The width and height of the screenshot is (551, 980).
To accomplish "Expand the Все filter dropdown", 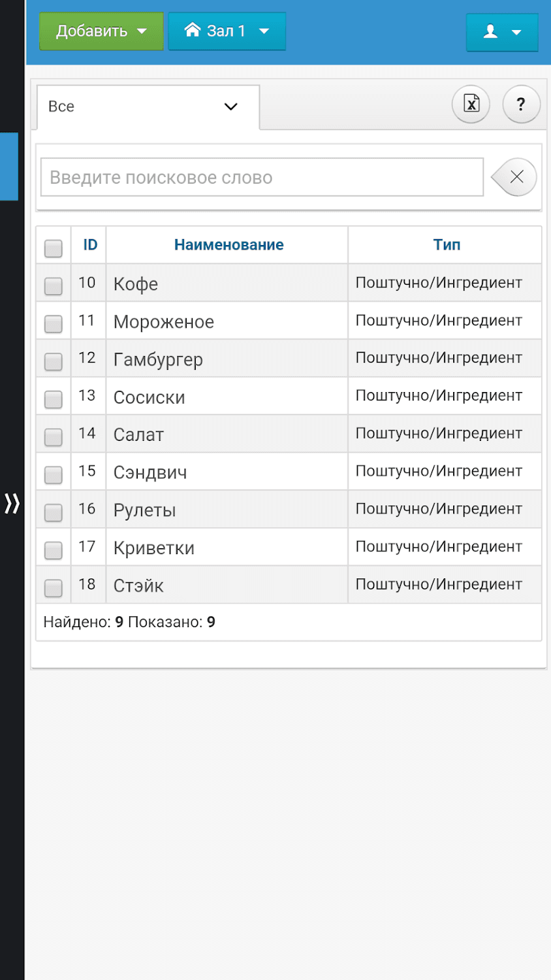I will (x=148, y=106).
